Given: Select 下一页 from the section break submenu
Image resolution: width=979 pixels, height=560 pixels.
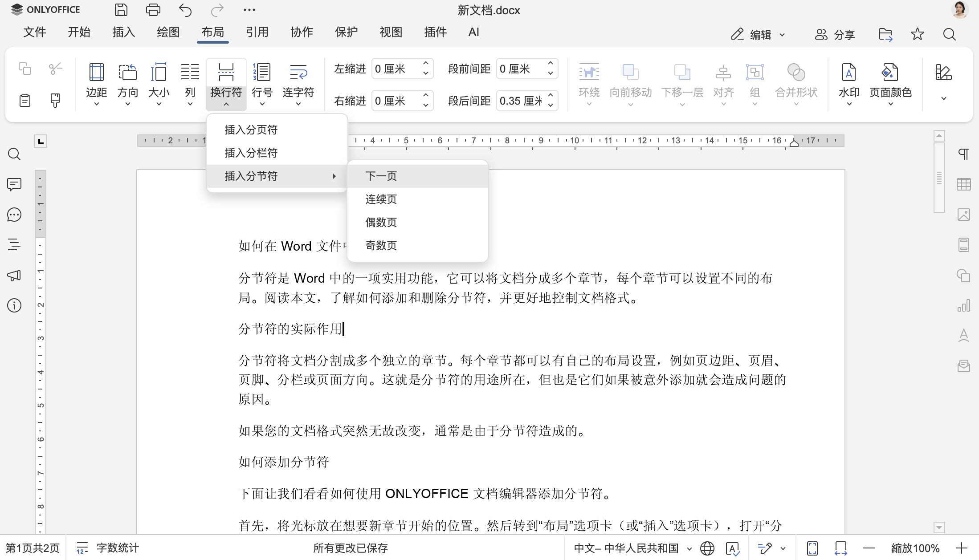Looking at the screenshot, I should [x=381, y=176].
